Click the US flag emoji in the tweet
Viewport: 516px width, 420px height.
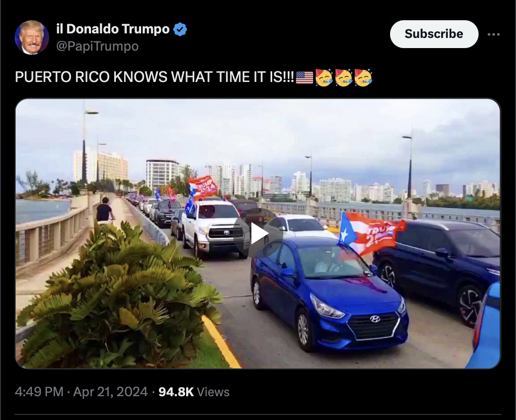point(305,78)
